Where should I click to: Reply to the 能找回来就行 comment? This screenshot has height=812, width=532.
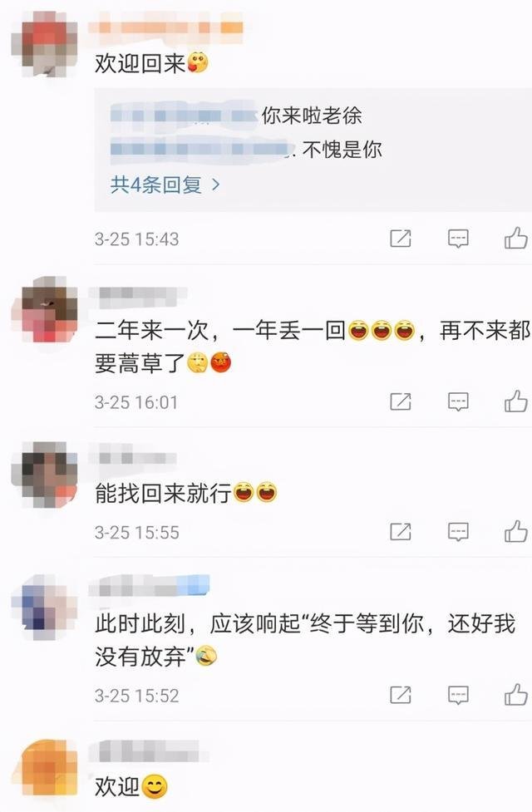[x=458, y=532]
